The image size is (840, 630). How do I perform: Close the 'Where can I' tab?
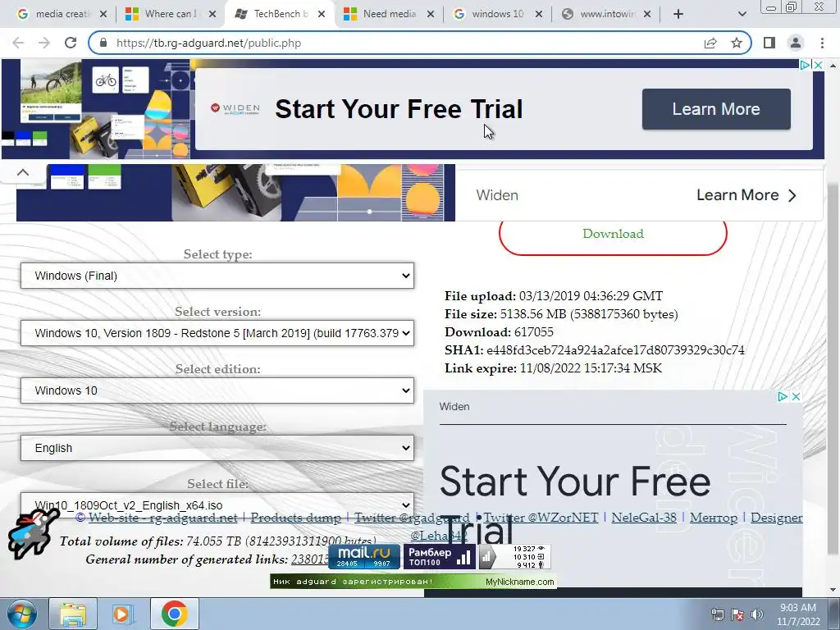pos(212,14)
